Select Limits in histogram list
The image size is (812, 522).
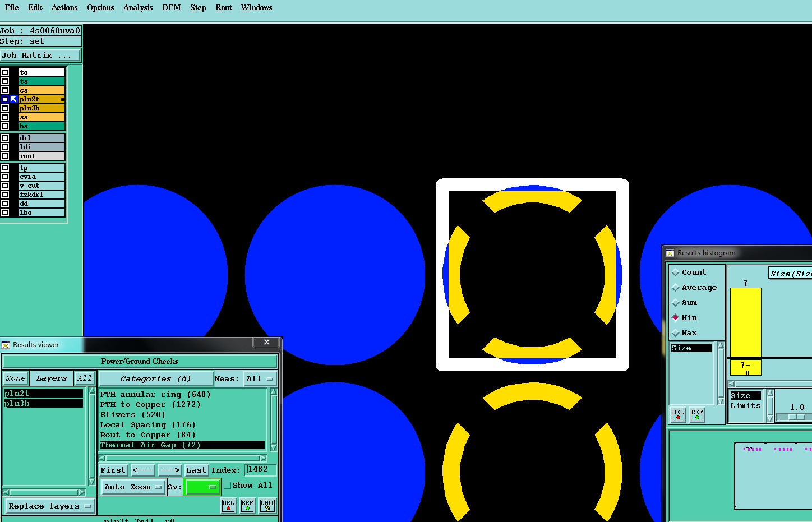746,406
